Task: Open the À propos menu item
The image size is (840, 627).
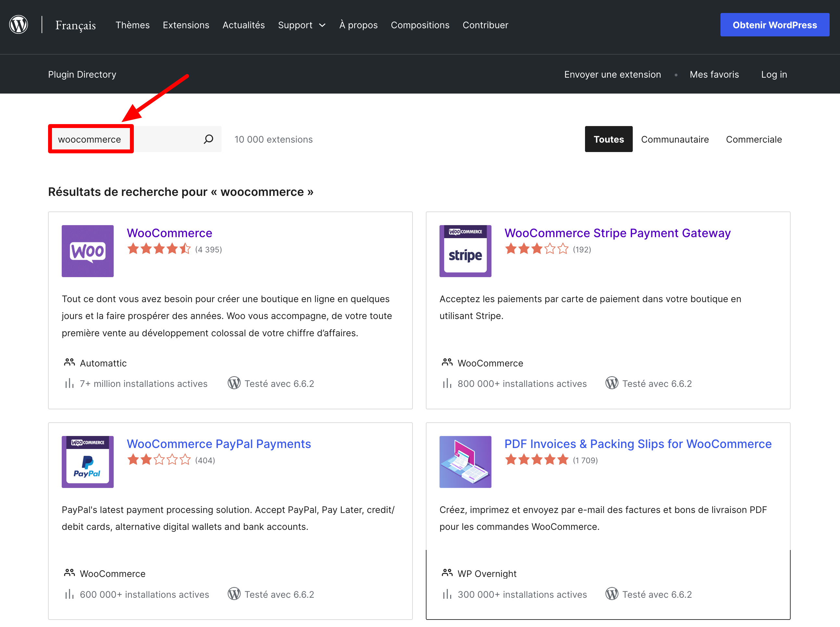Action: click(358, 25)
